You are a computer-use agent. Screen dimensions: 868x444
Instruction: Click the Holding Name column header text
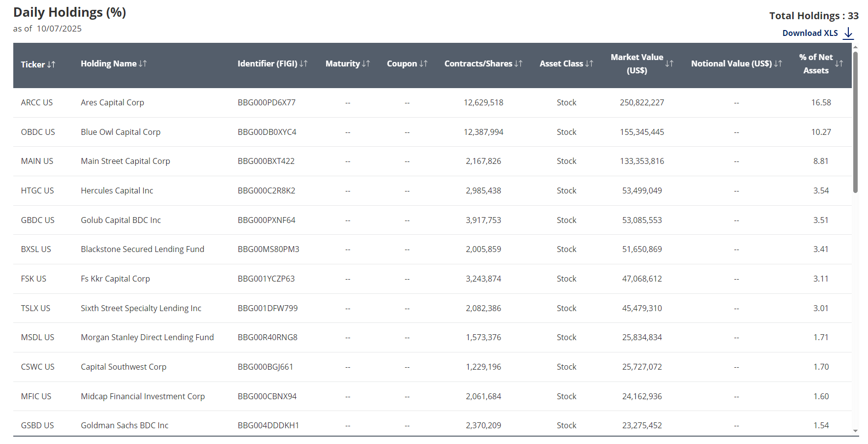point(109,63)
